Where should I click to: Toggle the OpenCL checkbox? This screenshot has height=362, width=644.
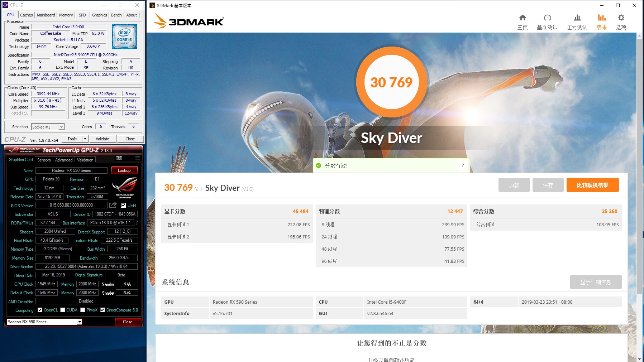click(40, 310)
